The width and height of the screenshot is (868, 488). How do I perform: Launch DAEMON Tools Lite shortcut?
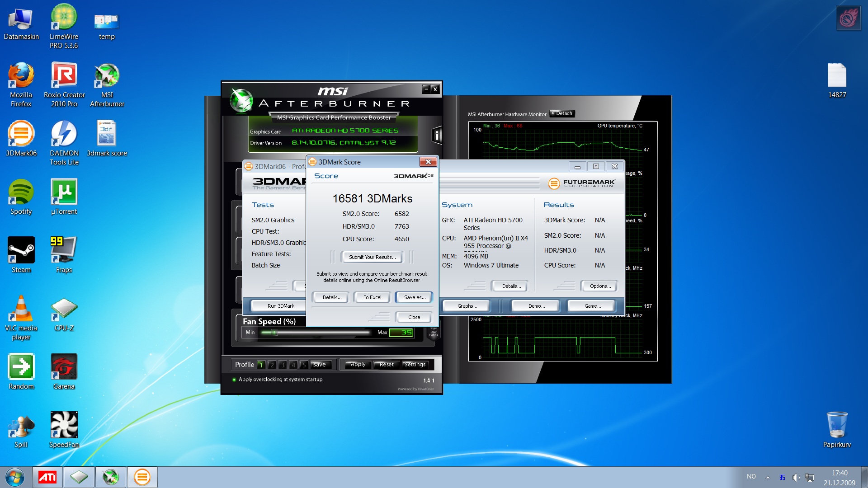point(64,143)
